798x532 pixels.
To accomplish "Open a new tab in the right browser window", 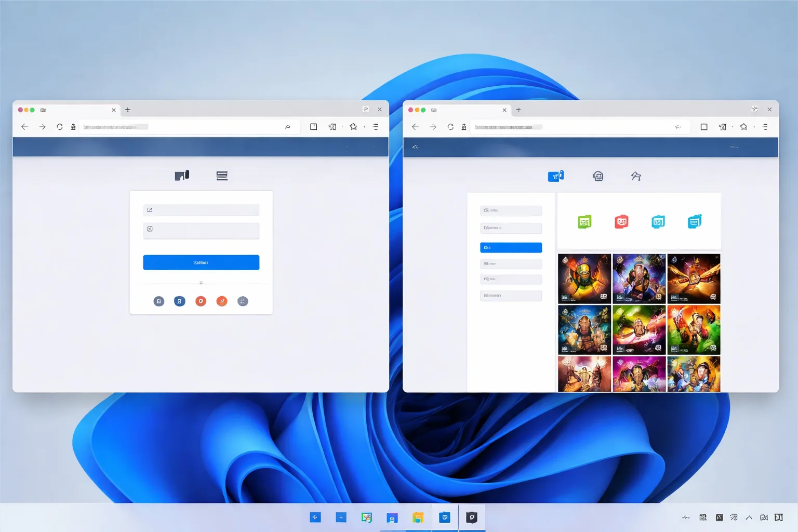I will (518, 110).
